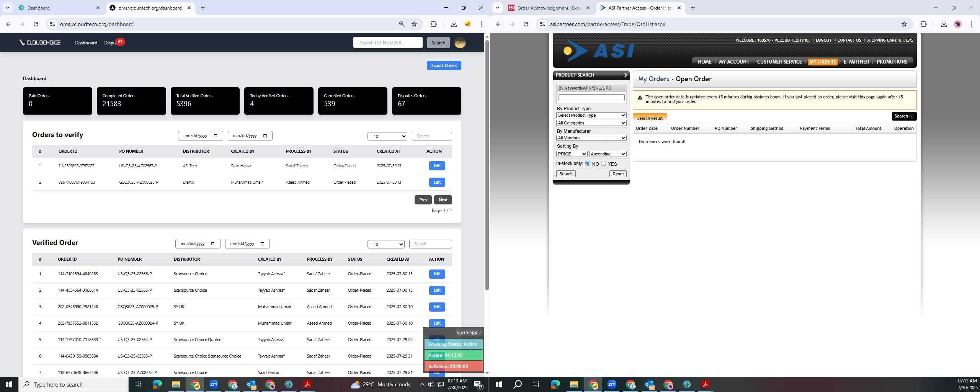
Task: Close the ASI Partner Access tab
Action: coord(679,8)
